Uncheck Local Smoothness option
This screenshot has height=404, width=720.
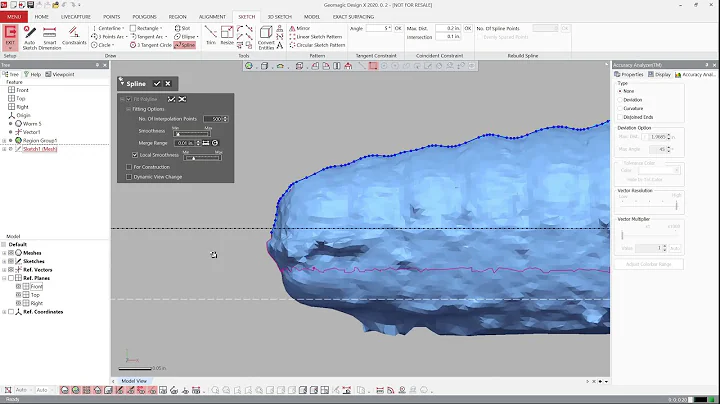click(x=135, y=155)
